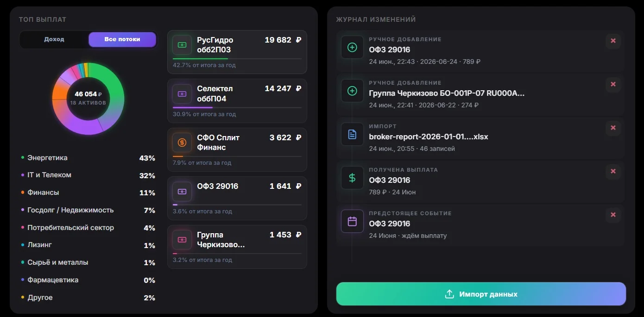Click the calendar icon for Предстоящее событие
This screenshot has width=644, height=317.
[x=352, y=221]
